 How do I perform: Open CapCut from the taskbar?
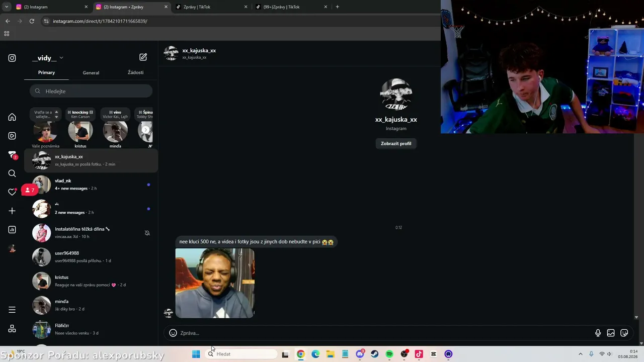click(434, 354)
